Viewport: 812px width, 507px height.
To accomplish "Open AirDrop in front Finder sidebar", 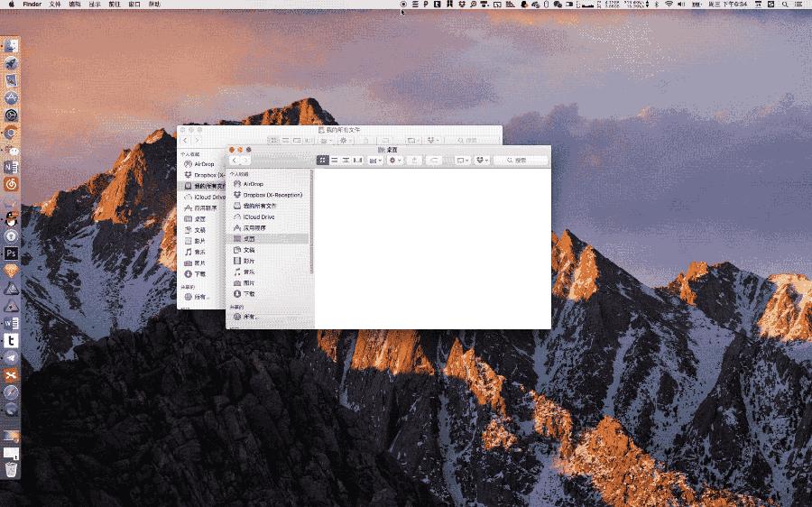I will click(253, 184).
